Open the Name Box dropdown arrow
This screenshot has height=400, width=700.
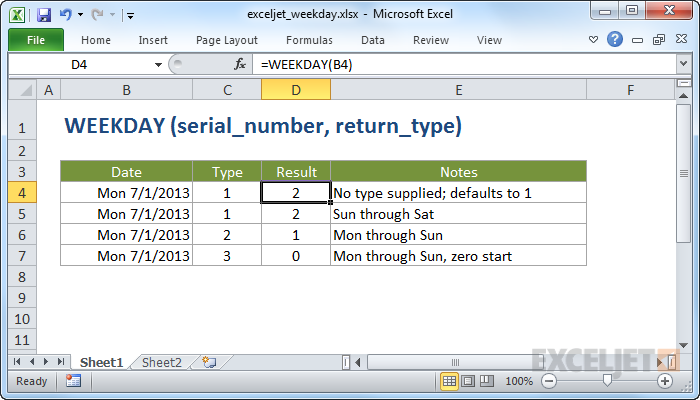(x=158, y=65)
